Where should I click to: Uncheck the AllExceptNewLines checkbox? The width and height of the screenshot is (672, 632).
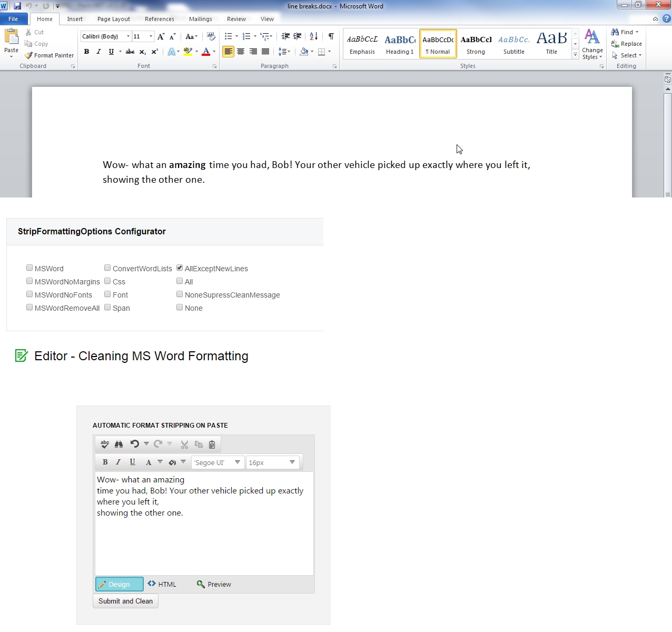(x=180, y=268)
